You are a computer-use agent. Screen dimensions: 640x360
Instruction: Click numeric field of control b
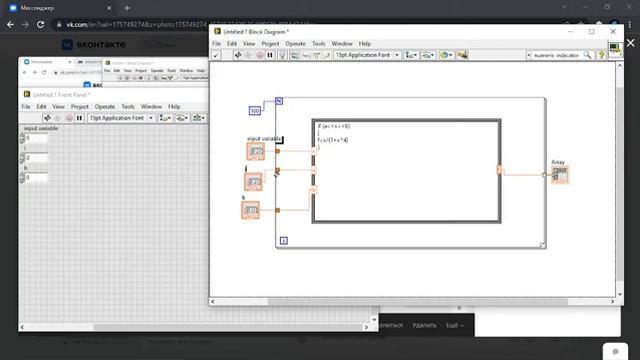tap(36, 177)
